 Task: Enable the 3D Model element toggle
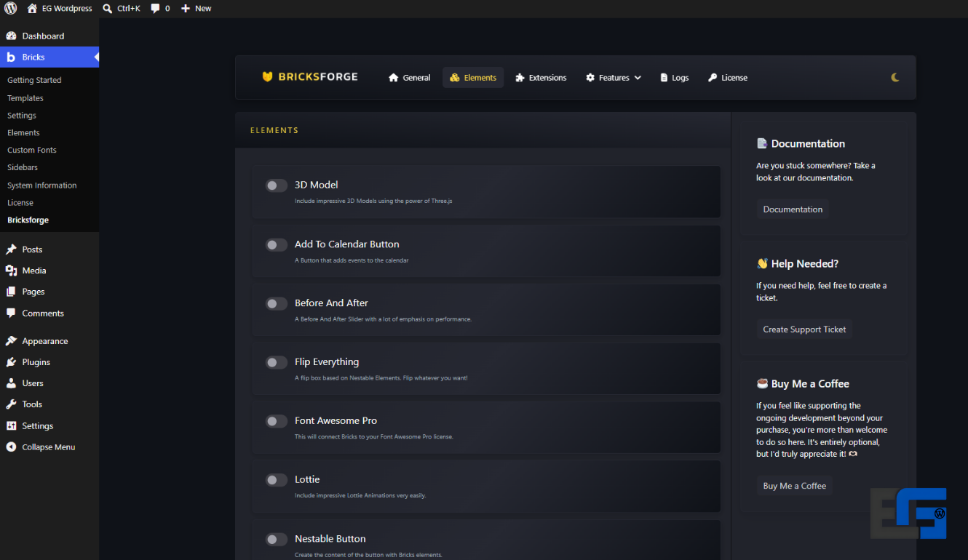point(276,185)
